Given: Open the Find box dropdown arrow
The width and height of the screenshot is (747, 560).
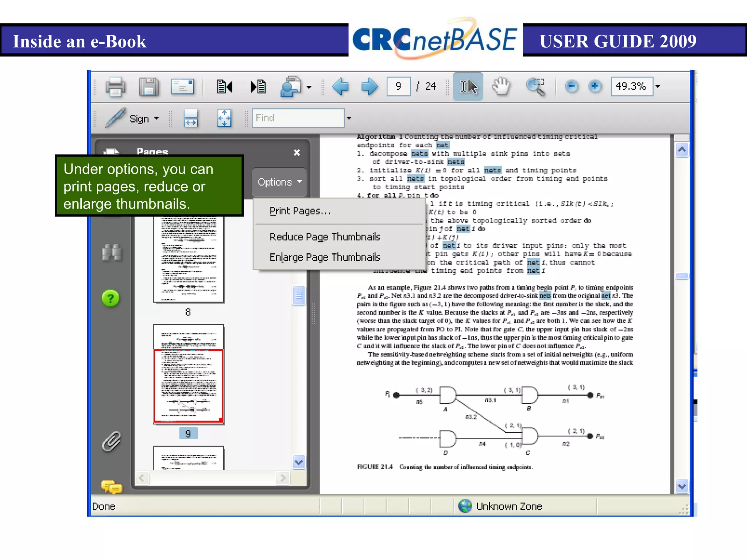Looking at the screenshot, I should click(x=349, y=118).
